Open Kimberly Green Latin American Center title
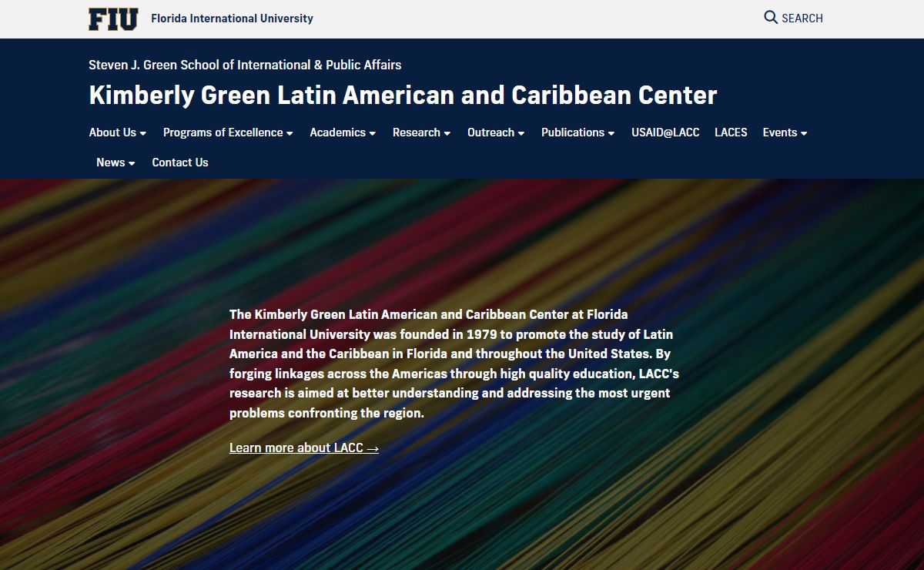 (403, 96)
